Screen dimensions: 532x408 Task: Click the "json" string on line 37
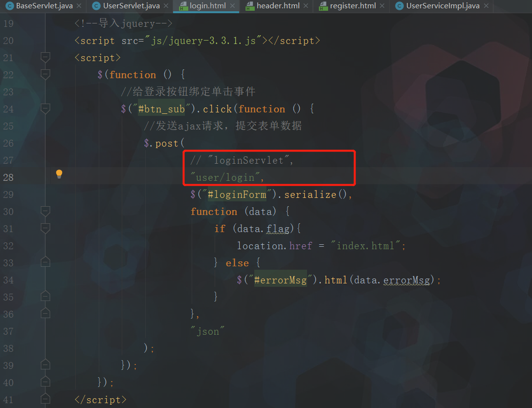207,331
